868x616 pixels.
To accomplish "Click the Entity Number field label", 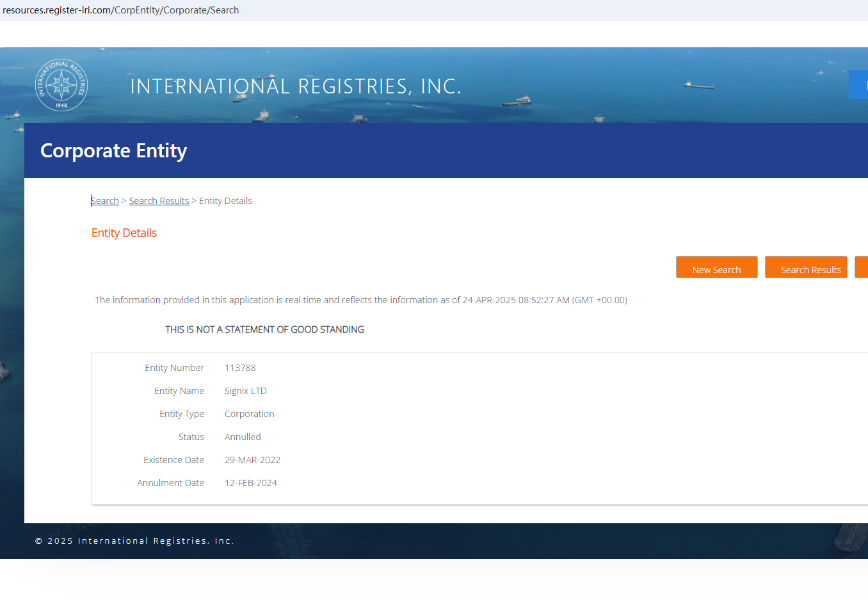I will point(175,368).
